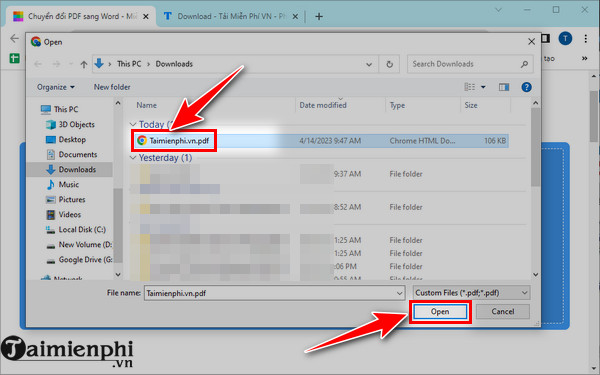This screenshot has width=600, height=375.
Task: Open Desktop in the sidebar
Action: (x=72, y=139)
